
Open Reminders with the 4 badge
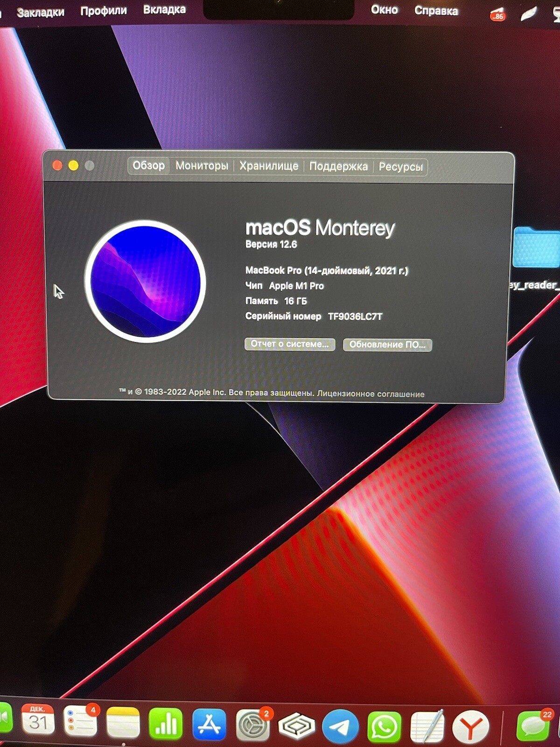point(81,722)
